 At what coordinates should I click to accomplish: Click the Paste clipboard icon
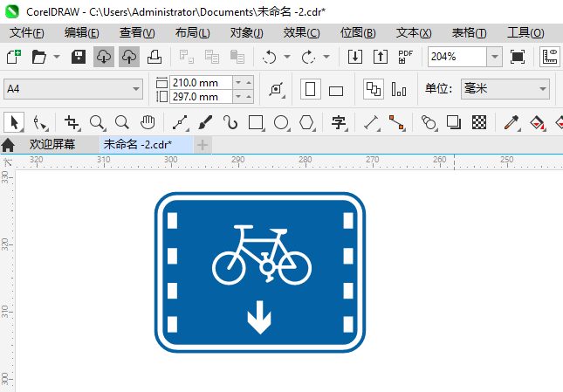tap(237, 57)
